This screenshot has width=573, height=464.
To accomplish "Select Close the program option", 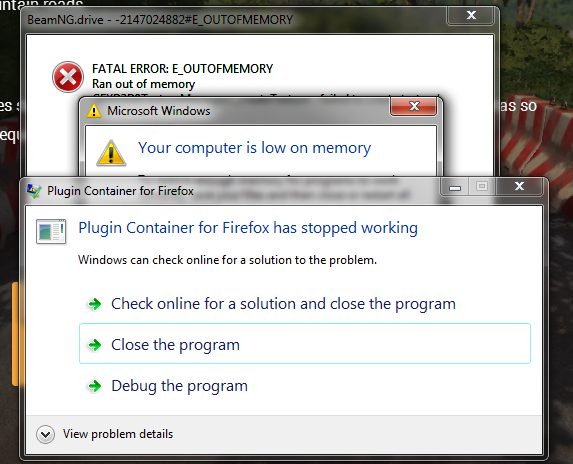I will (x=305, y=343).
